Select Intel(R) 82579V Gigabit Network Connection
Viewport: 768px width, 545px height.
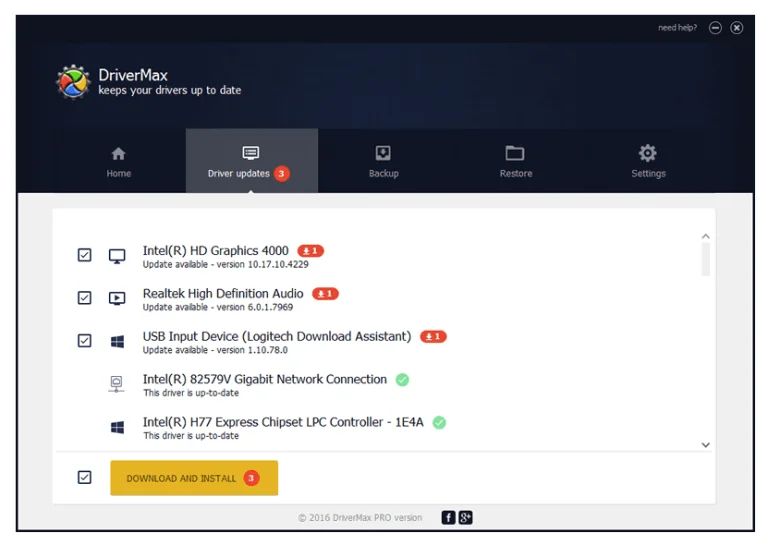(x=264, y=379)
